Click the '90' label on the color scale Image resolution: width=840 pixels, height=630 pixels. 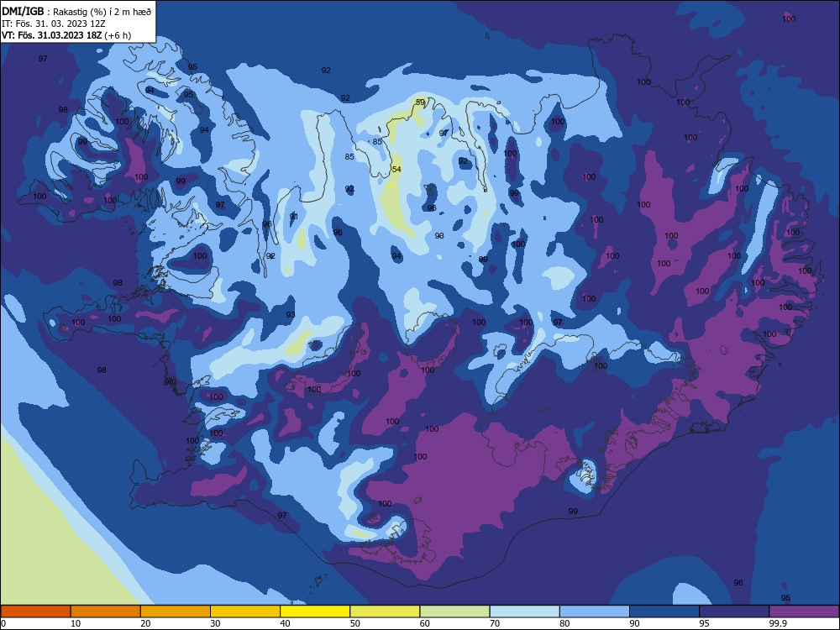point(634,623)
